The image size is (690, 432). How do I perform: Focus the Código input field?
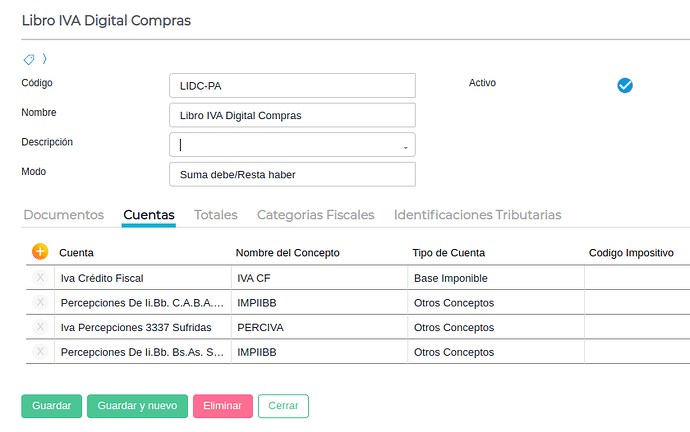coord(292,86)
